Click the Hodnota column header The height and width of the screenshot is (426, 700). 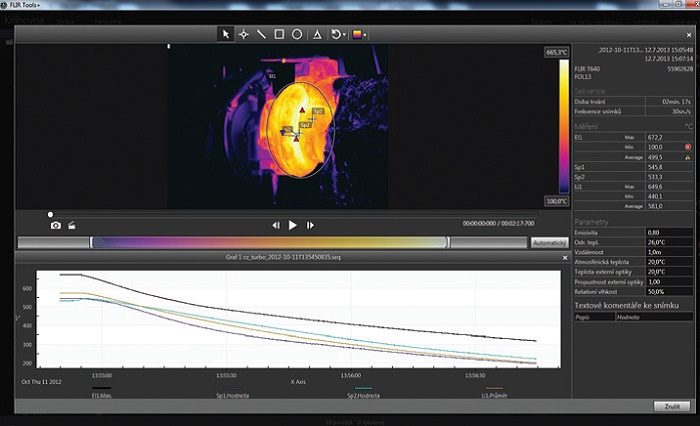pos(654,317)
